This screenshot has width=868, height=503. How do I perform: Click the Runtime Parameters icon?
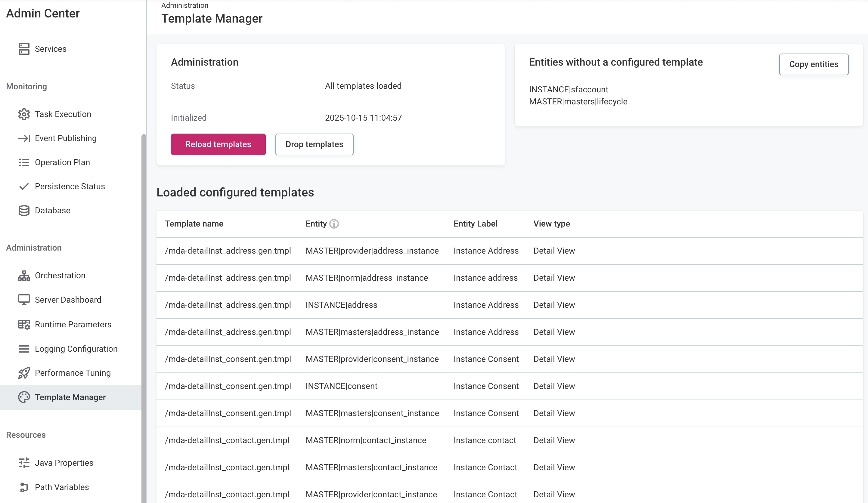click(24, 324)
